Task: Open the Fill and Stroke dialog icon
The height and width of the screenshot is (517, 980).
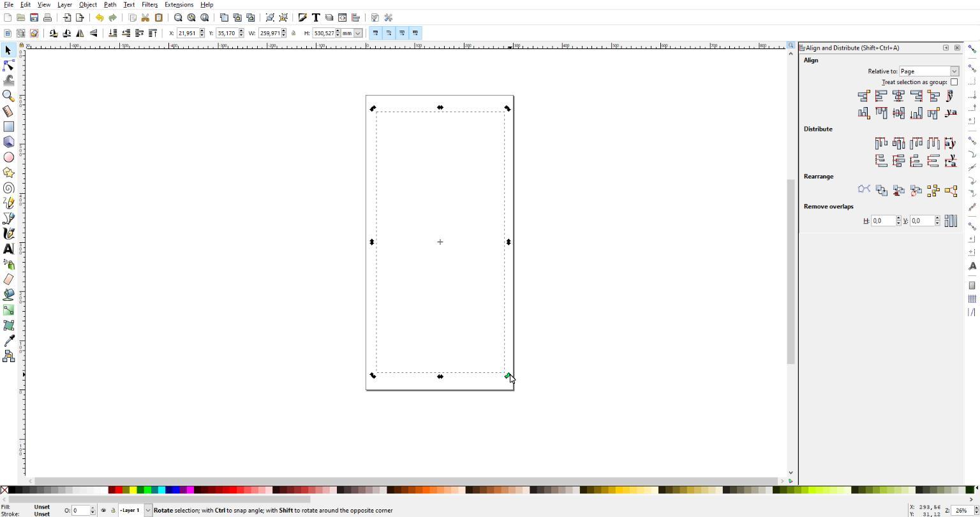Action: pyautogui.click(x=302, y=18)
